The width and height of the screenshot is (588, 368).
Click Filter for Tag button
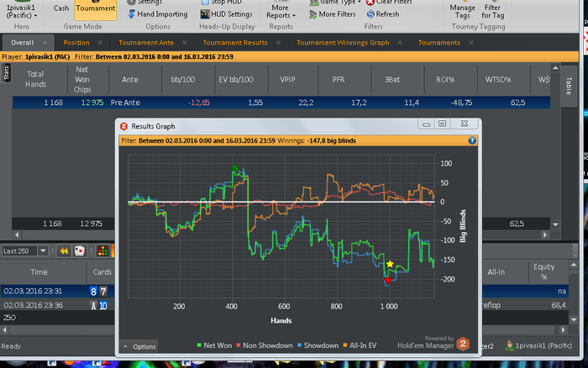click(492, 11)
